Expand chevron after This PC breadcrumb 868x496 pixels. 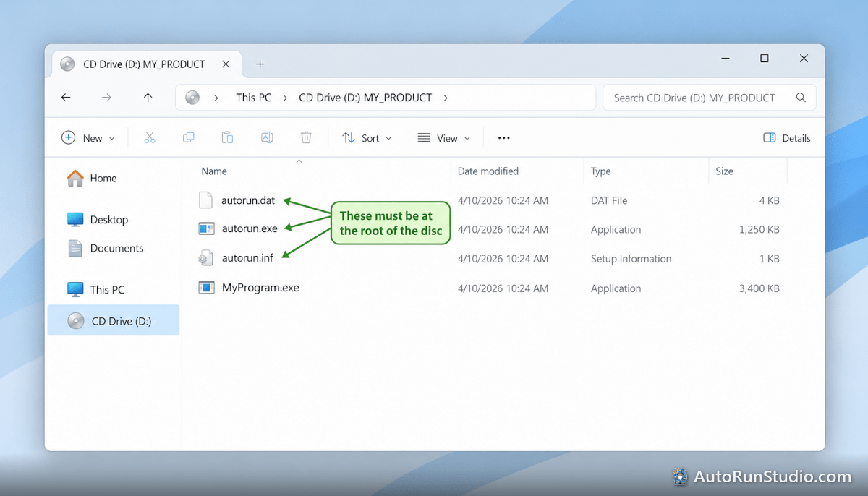(285, 98)
